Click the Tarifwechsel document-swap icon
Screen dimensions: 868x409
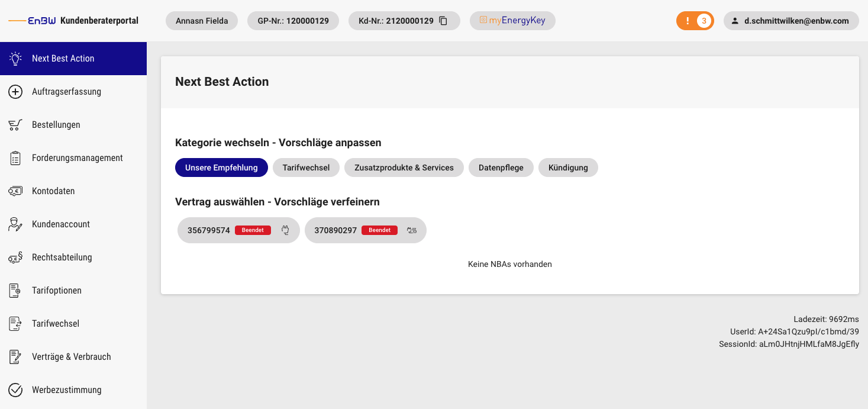15,324
